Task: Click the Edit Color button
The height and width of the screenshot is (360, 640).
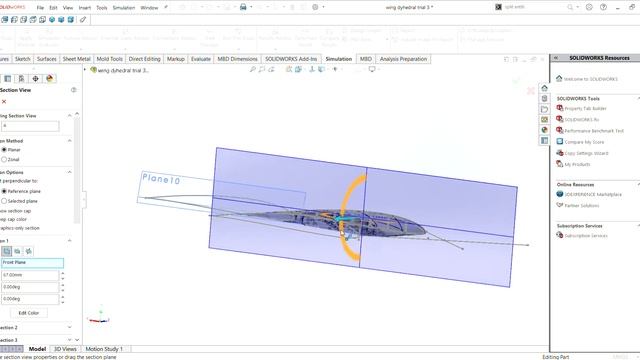Action: point(29,313)
